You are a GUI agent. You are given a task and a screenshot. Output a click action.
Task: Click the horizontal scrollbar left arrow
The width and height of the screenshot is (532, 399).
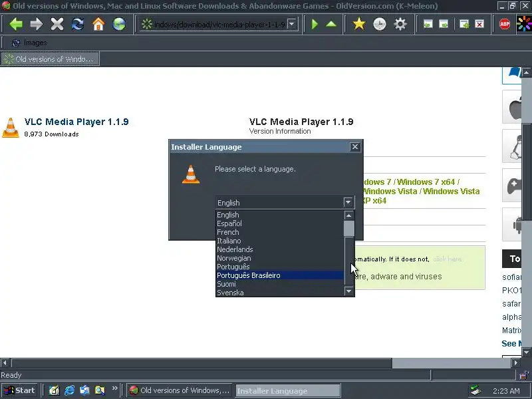coord(5,363)
